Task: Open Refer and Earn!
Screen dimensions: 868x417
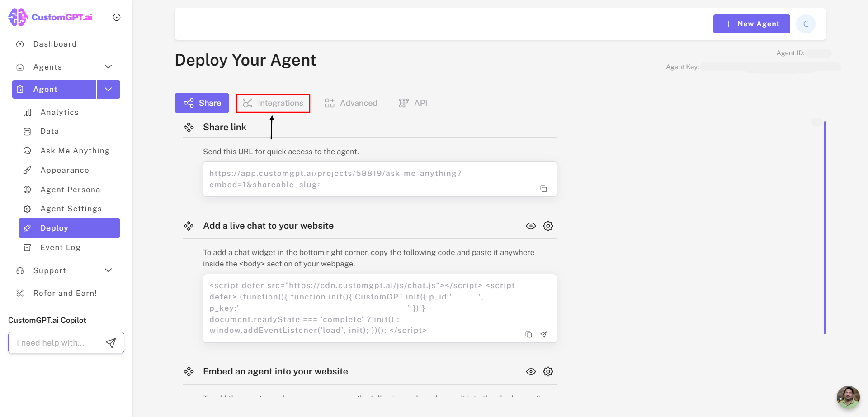Action: (65, 293)
